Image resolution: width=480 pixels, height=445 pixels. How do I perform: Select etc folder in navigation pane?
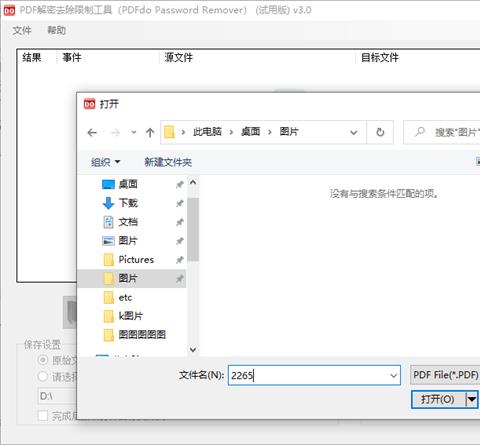(132, 297)
